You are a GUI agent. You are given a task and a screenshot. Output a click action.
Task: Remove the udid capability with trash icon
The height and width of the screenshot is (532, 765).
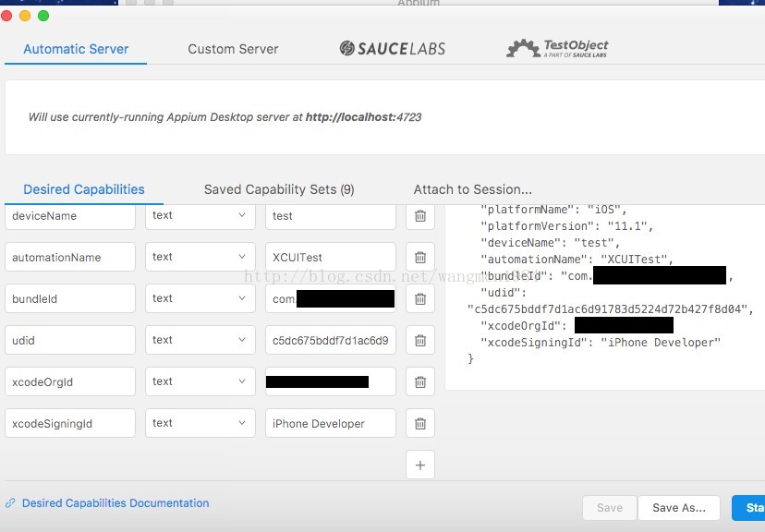pyautogui.click(x=420, y=340)
